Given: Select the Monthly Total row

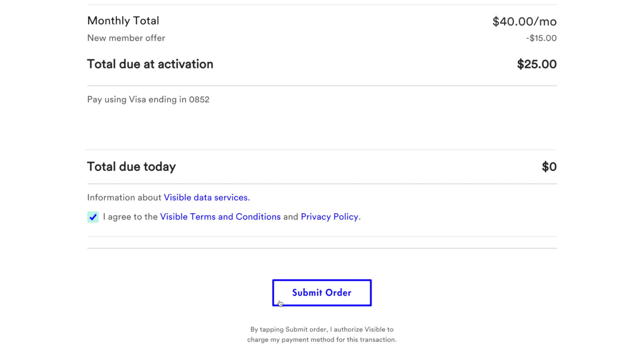Looking at the screenshot, I should tap(123, 21).
